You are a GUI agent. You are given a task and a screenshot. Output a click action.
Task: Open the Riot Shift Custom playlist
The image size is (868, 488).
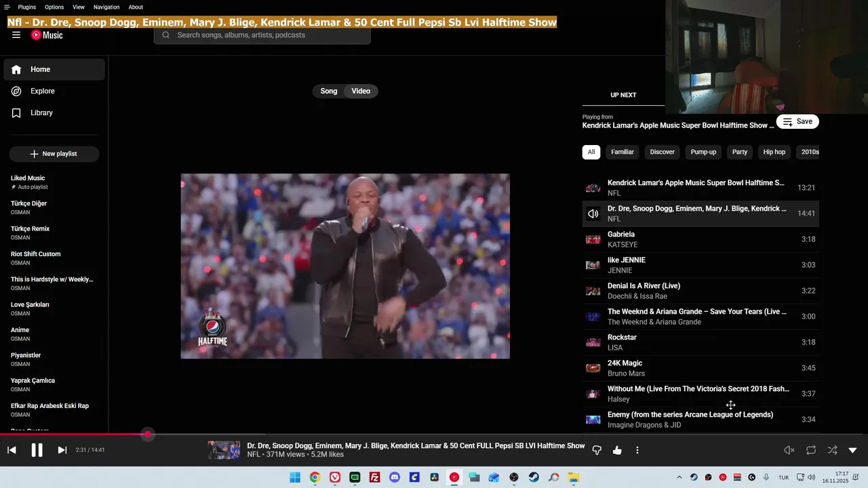click(x=54, y=258)
